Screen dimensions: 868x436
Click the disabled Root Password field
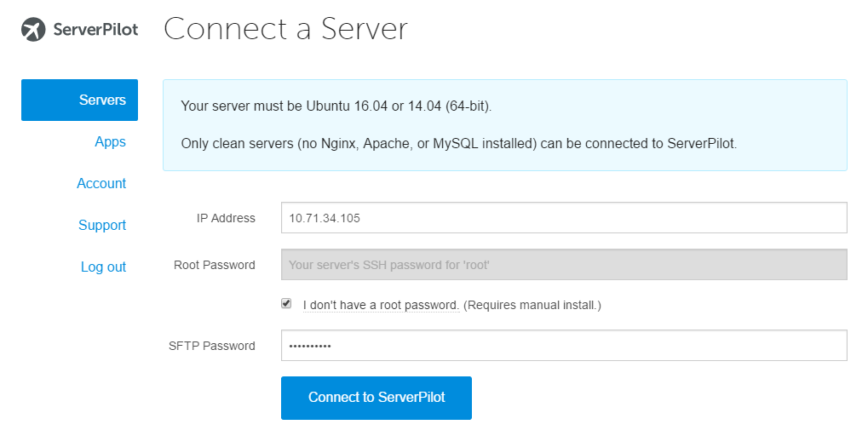click(x=564, y=265)
